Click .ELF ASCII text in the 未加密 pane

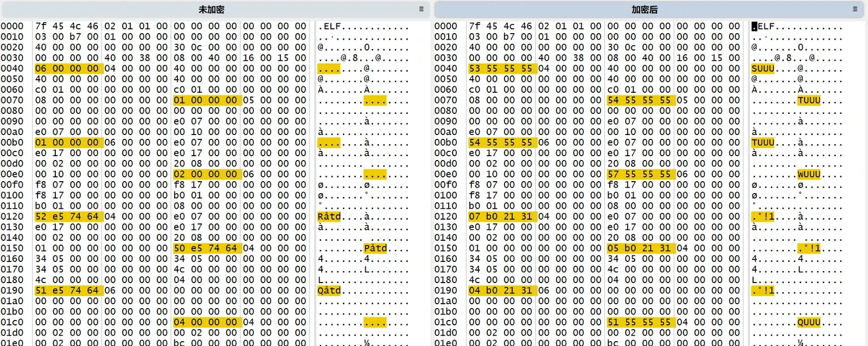point(329,26)
